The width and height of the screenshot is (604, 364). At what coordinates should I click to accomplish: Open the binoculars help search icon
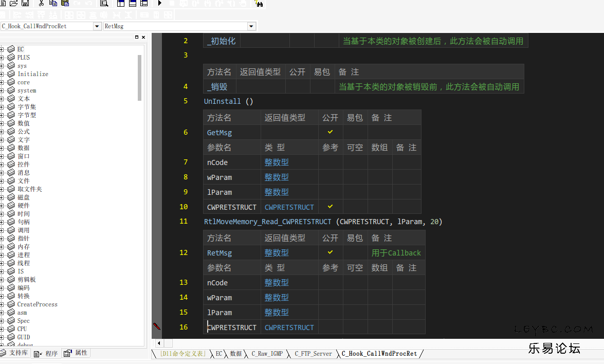[x=259, y=4]
